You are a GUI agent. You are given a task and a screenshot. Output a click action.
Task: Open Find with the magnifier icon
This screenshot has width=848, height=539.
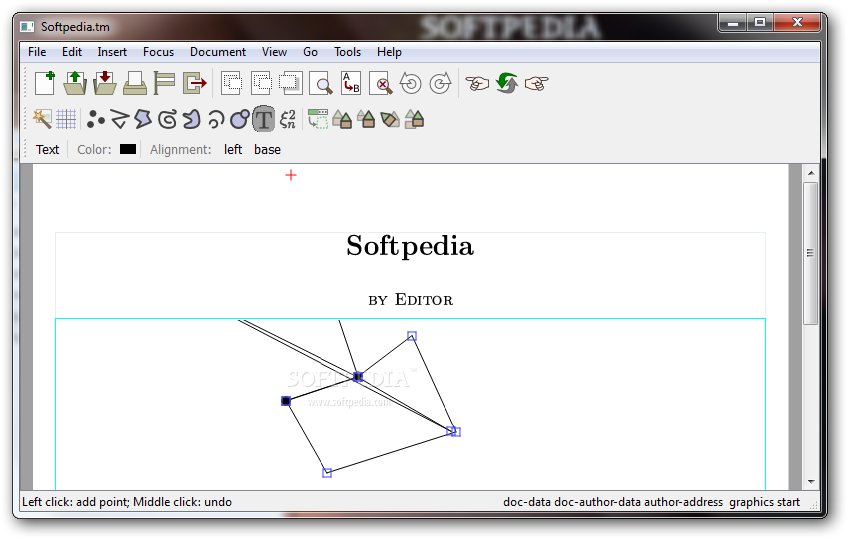[321, 83]
